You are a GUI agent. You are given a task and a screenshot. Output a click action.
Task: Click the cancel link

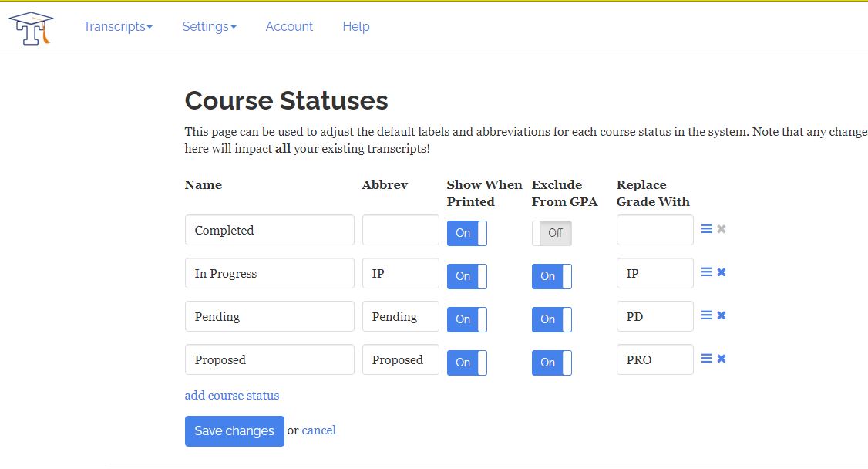[x=319, y=430]
